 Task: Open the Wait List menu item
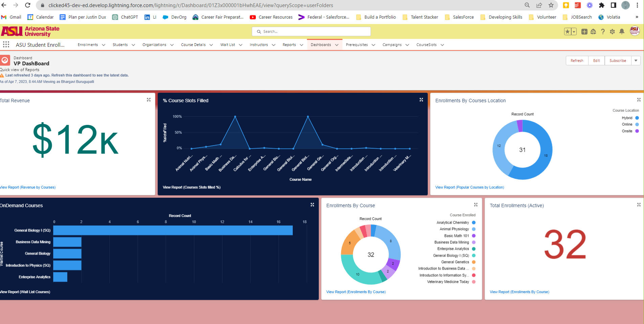click(227, 44)
